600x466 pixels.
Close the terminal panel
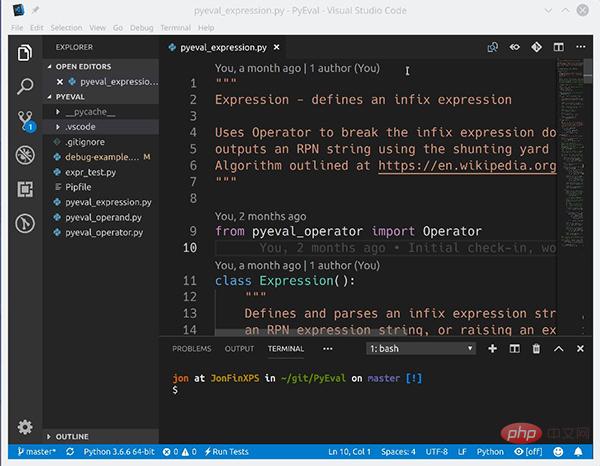580,349
